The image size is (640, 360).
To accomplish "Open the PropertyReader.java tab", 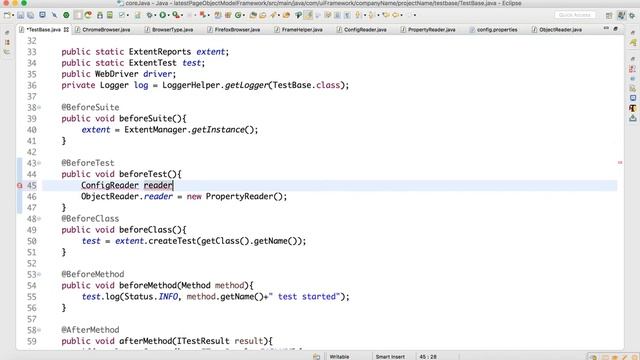I will point(431,30).
